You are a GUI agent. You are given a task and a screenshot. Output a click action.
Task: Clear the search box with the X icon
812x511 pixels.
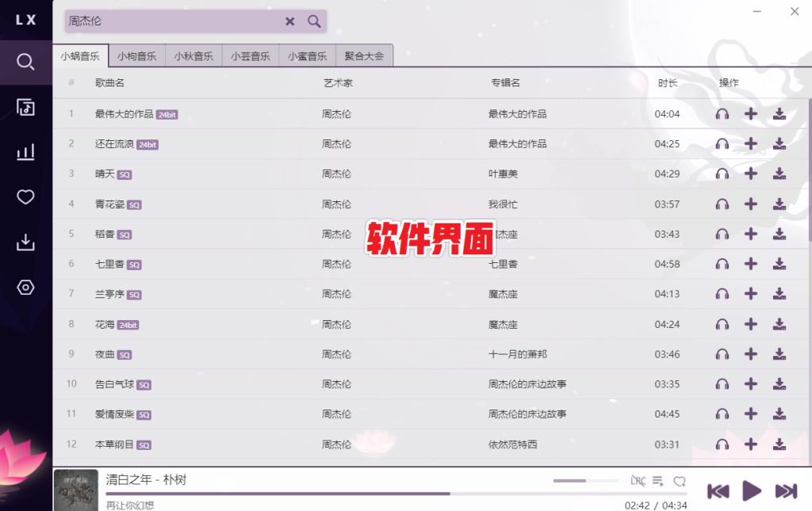(x=290, y=21)
